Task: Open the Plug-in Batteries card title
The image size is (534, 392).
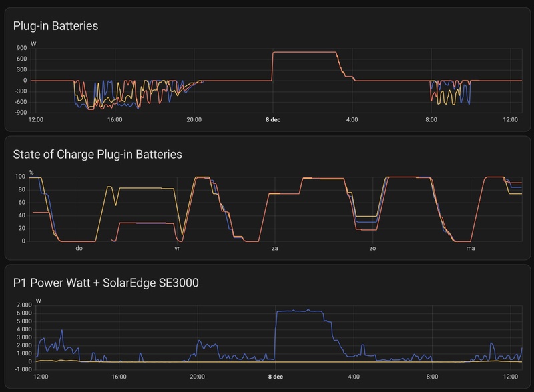Action: pos(55,26)
